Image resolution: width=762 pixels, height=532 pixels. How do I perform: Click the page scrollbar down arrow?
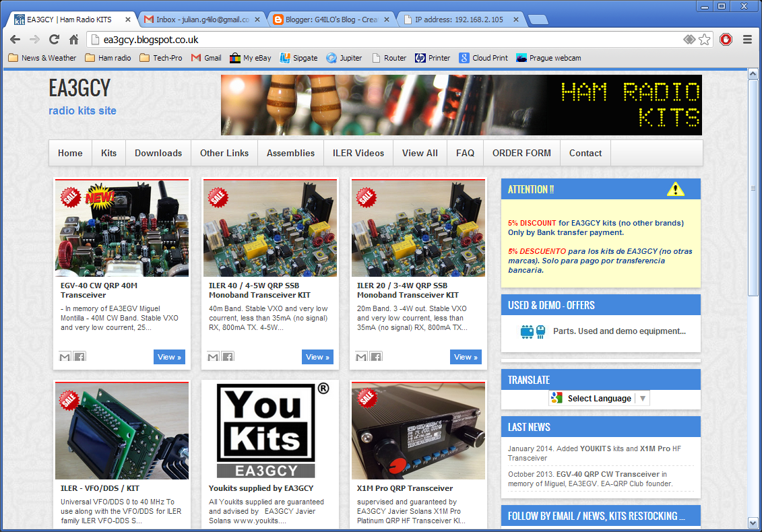753,523
